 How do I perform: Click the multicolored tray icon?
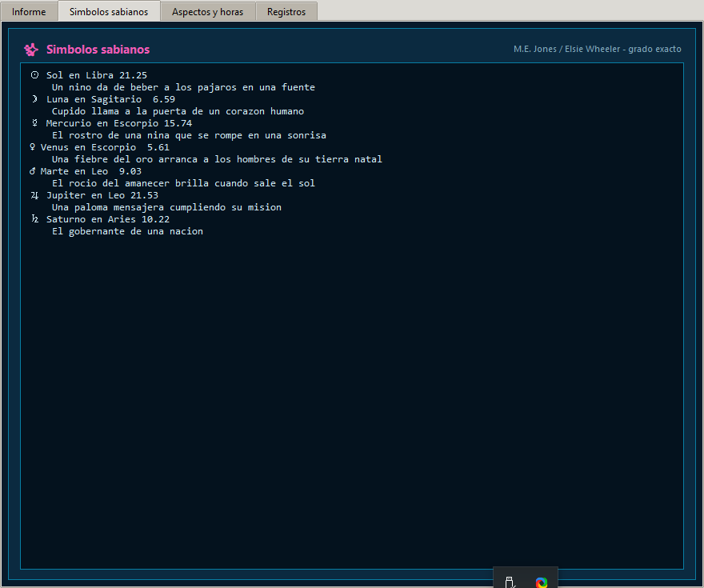click(x=542, y=582)
